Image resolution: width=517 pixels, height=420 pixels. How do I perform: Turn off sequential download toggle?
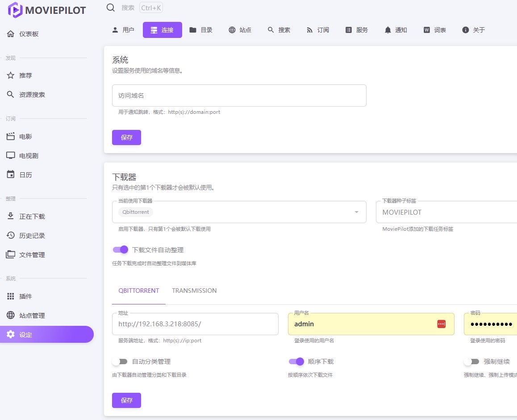(x=296, y=362)
